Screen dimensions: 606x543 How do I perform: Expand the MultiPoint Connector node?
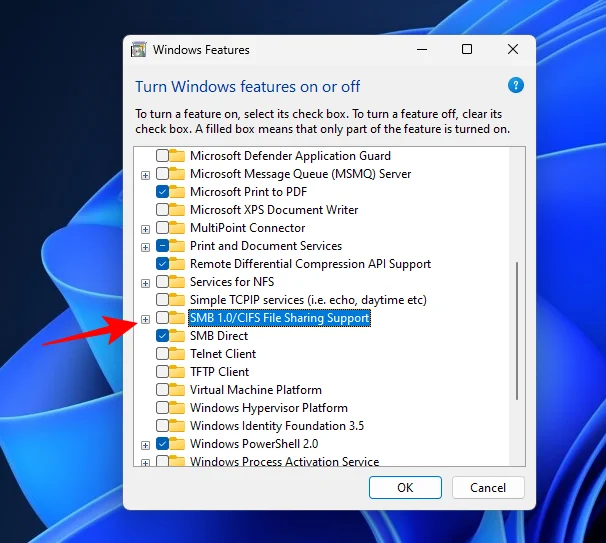click(x=145, y=229)
